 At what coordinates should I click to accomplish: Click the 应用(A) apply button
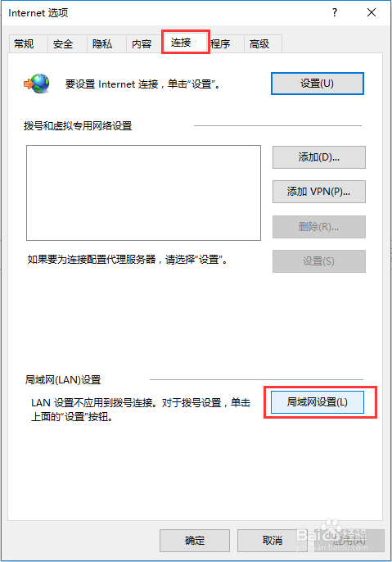349,541
